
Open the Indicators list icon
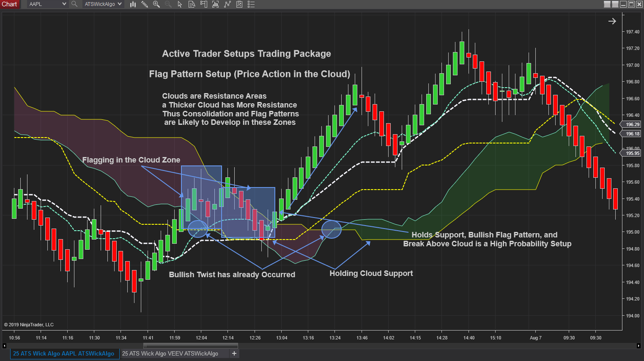pyautogui.click(x=250, y=4)
